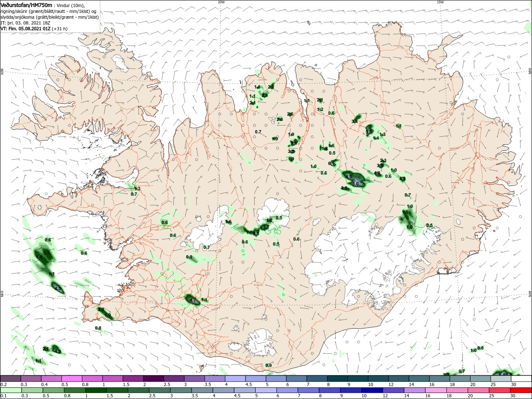Image resolution: width=532 pixels, height=399 pixels.
Task: Click the bright red 30 mm rain swatch
Action: 522,390
